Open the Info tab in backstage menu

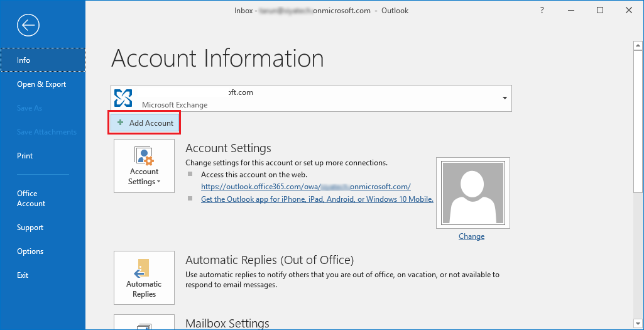click(43, 60)
